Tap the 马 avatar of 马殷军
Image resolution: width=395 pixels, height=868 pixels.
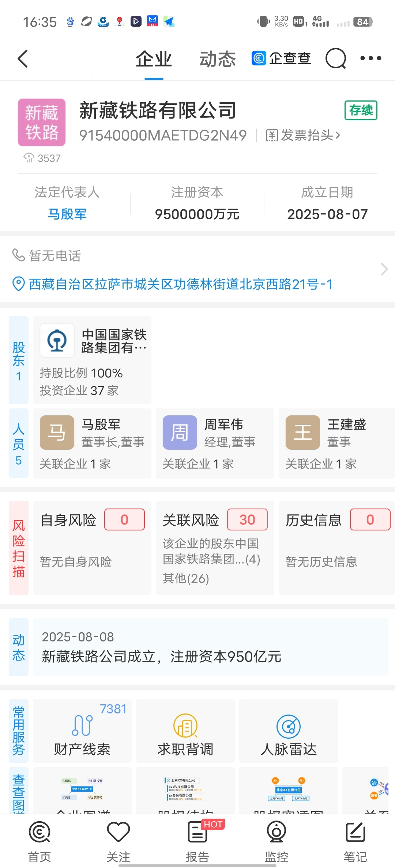[57, 433]
